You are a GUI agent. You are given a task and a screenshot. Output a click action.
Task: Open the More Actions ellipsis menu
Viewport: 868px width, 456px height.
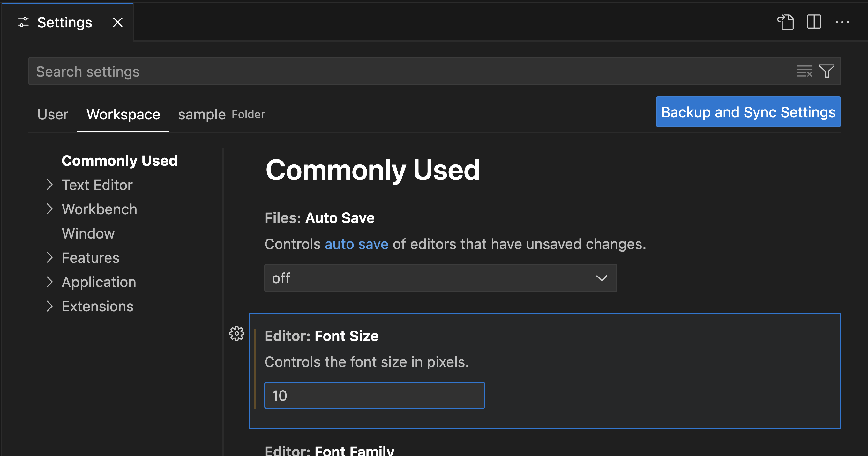click(x=843, y=22)
